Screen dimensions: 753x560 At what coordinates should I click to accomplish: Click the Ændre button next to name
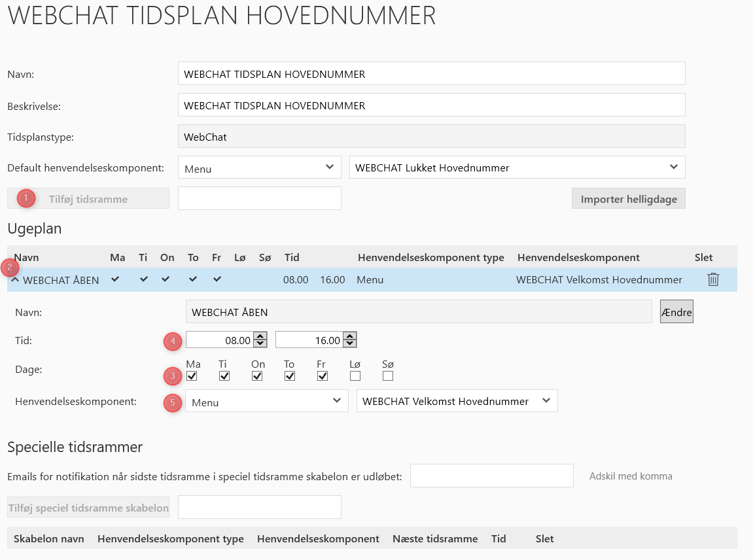[676, 312]
